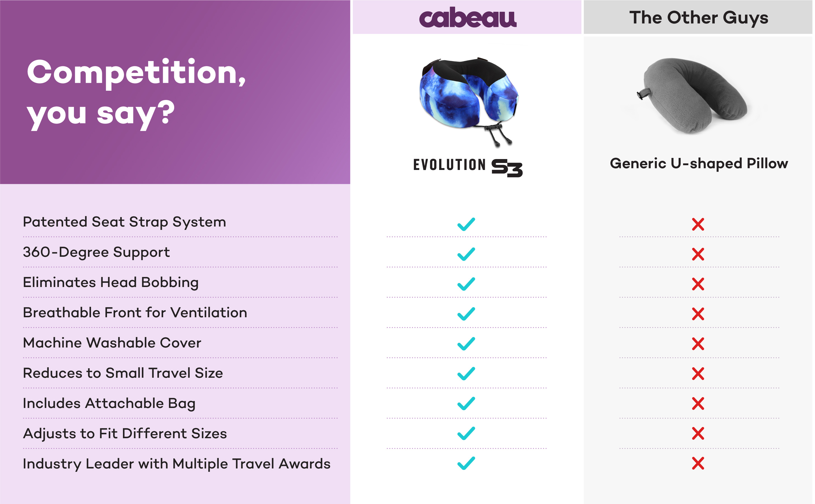
Task: Click the Generic U-shaped Pillow label
Action: (699, 164)
